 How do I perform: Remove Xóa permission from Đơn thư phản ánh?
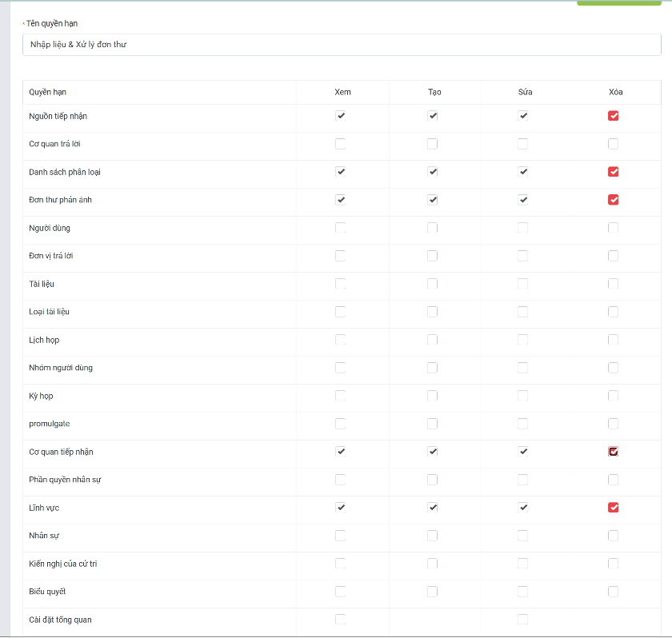pyautogui.click(x=613, y=200)
